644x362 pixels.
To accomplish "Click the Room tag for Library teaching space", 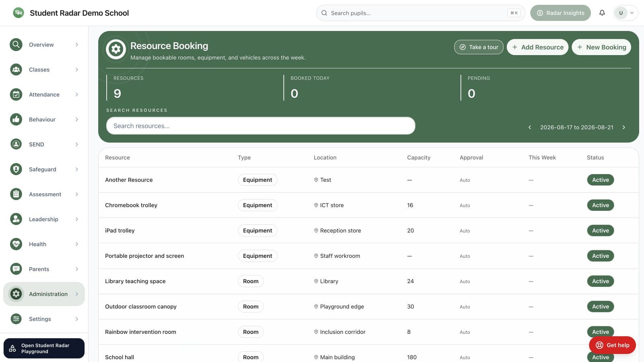I will (x=251, y=281).
